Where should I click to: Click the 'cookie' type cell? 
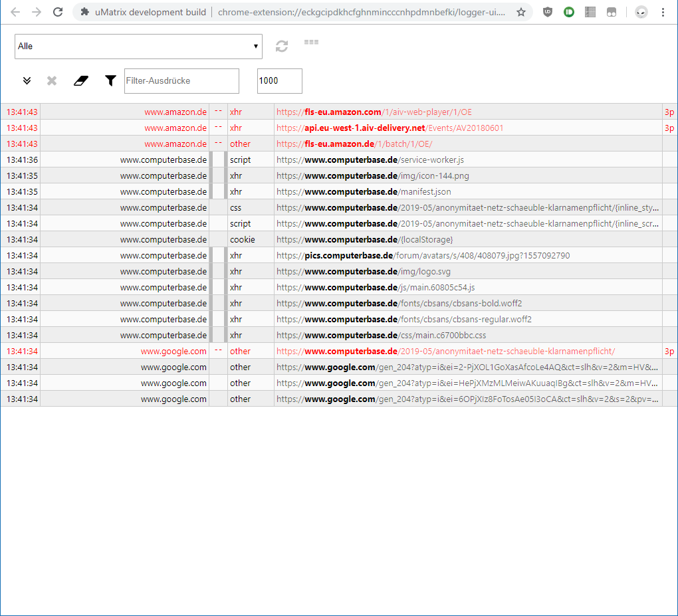[251, 239]
